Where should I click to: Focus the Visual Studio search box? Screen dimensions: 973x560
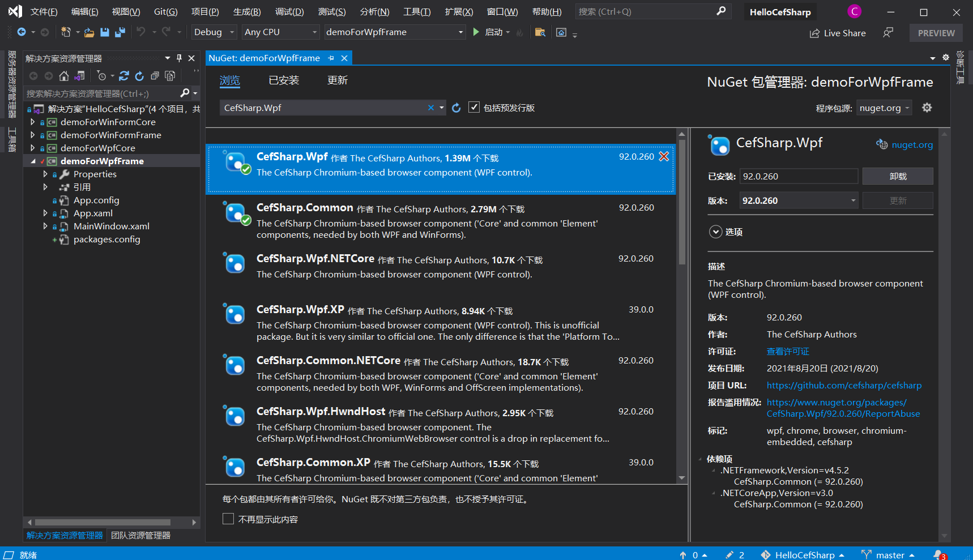tap(653, 11)
